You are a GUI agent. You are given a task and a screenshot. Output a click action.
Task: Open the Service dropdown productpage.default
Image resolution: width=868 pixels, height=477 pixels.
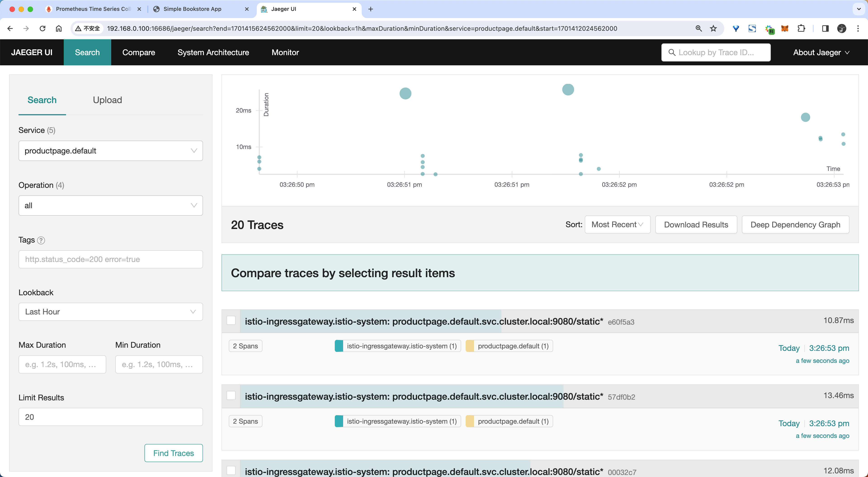(x=111, y=151)
